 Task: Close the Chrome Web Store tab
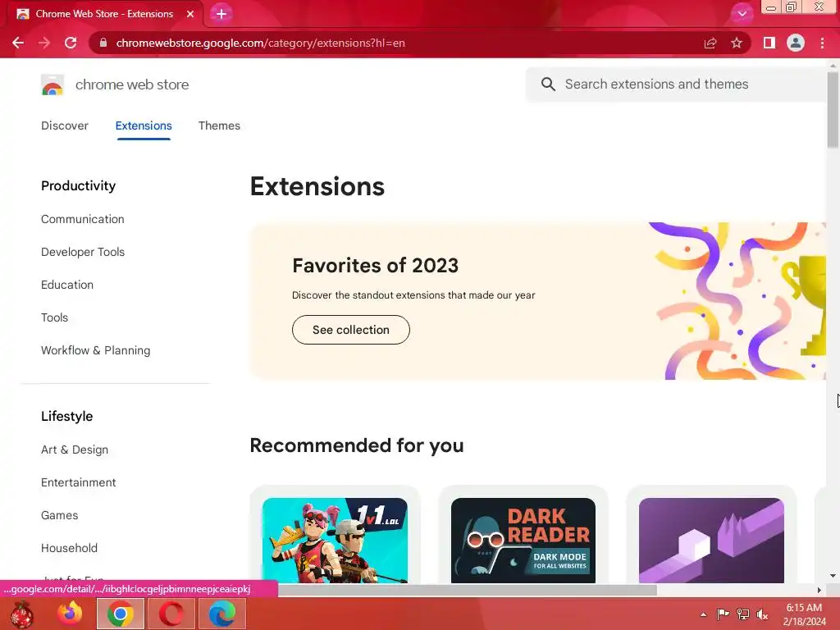pyautogui.click(x=190, y=14)
